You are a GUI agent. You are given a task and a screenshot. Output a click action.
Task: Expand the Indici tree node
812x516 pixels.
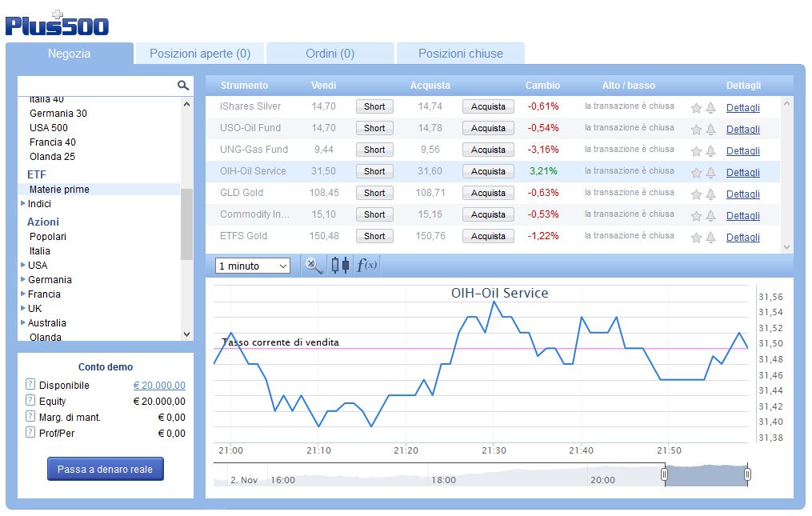coord(22,204)
